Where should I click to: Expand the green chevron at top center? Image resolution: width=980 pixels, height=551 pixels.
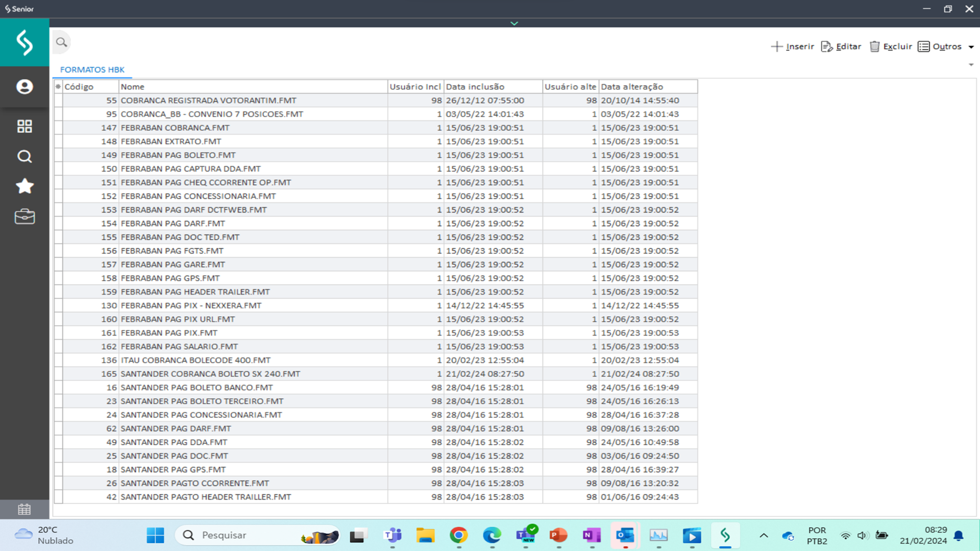click(x=514, y=23)
